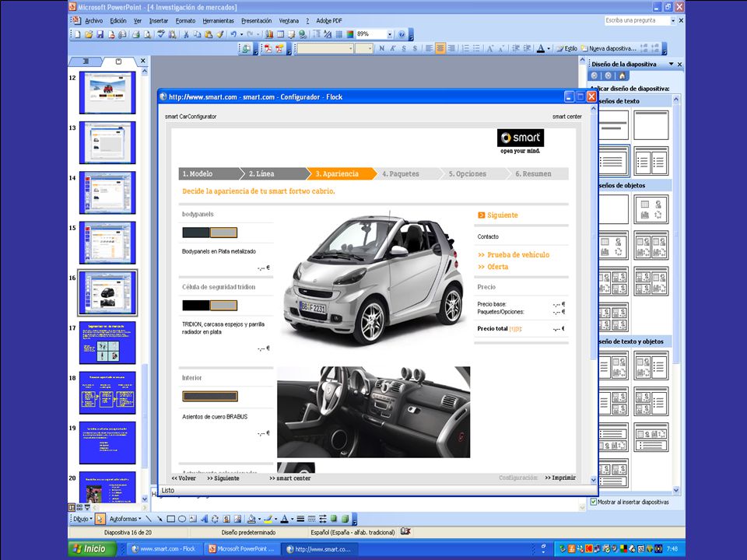Toggle the grid display icon
747x560 pixels.
pos(338,34)
